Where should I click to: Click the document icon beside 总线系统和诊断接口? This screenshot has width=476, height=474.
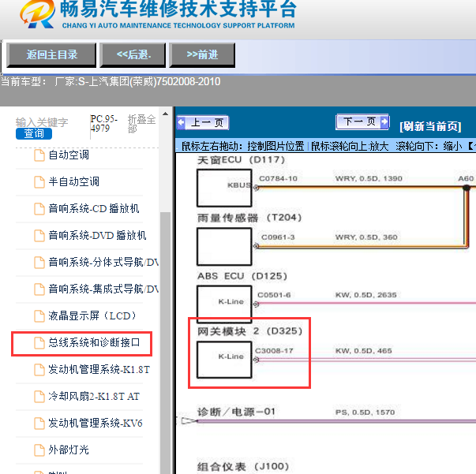pyautogui.click(x=39, y=343)
